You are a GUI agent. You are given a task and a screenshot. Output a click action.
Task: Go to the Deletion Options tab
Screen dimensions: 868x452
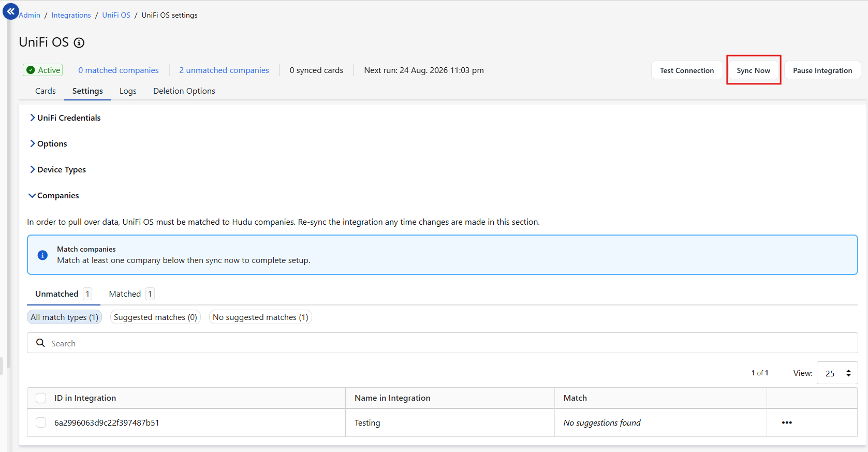[184, 91]
